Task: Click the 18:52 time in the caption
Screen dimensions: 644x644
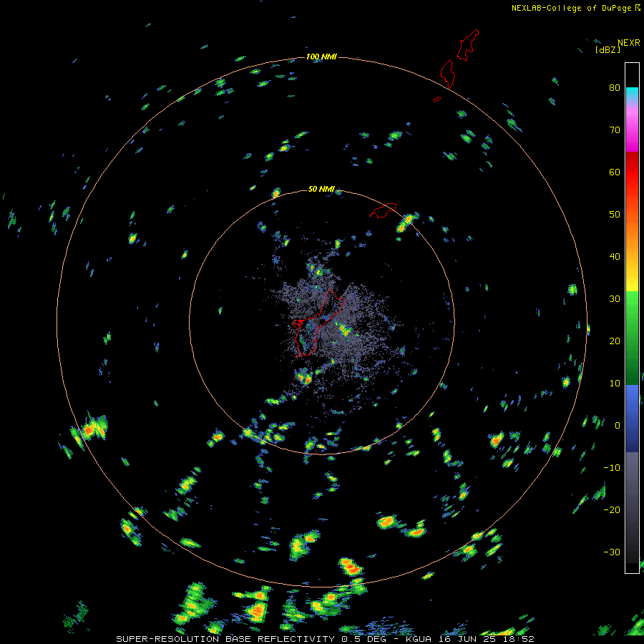Action: point(517,639)
